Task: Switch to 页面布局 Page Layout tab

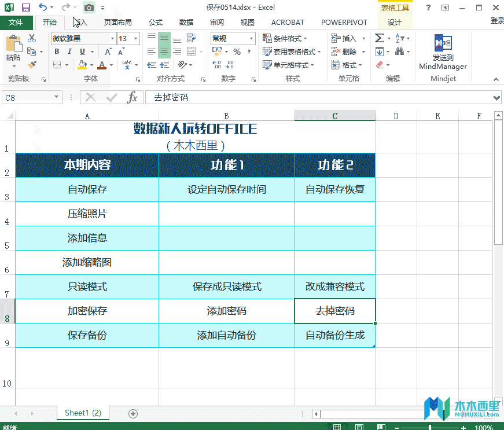Action: click(x=118, y=22)
